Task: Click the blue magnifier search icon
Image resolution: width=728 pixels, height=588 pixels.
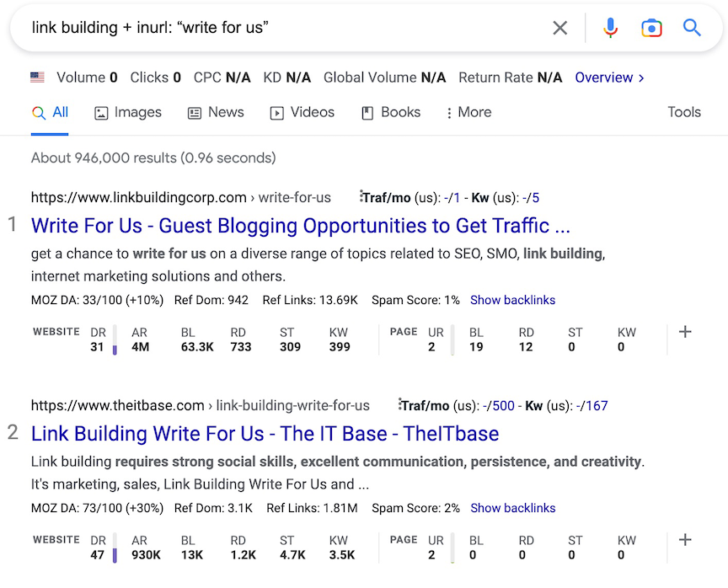Action: (692, 28)
